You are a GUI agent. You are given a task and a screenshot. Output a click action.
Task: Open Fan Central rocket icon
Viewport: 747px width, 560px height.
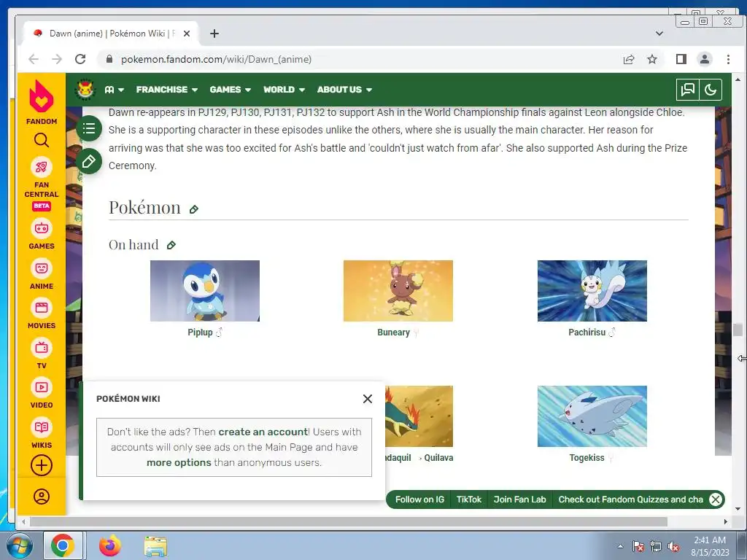point(42,167)
